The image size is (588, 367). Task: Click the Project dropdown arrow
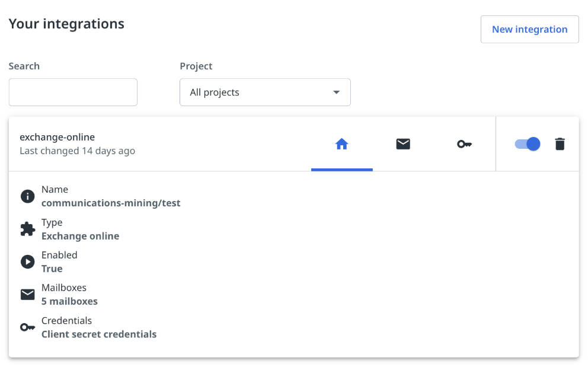336,92
